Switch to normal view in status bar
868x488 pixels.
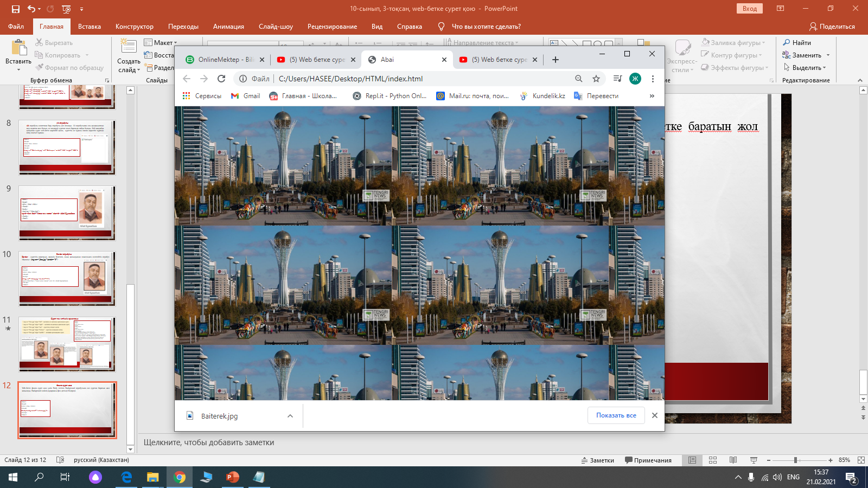(x=692, y=460)
